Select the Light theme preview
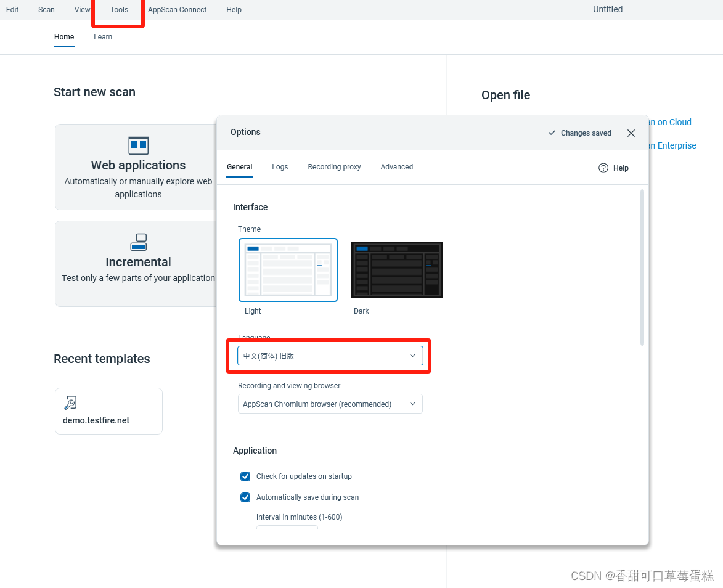Screen dimensions: 723x588 point(288,269)
